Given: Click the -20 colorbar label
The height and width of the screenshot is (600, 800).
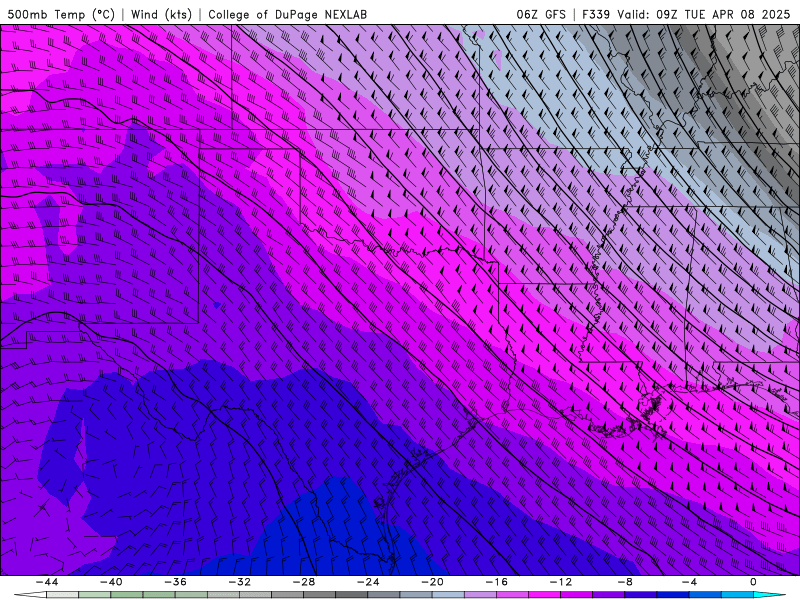Looking at the screenshot, I should pyautogui.click(x=432, y=582).
